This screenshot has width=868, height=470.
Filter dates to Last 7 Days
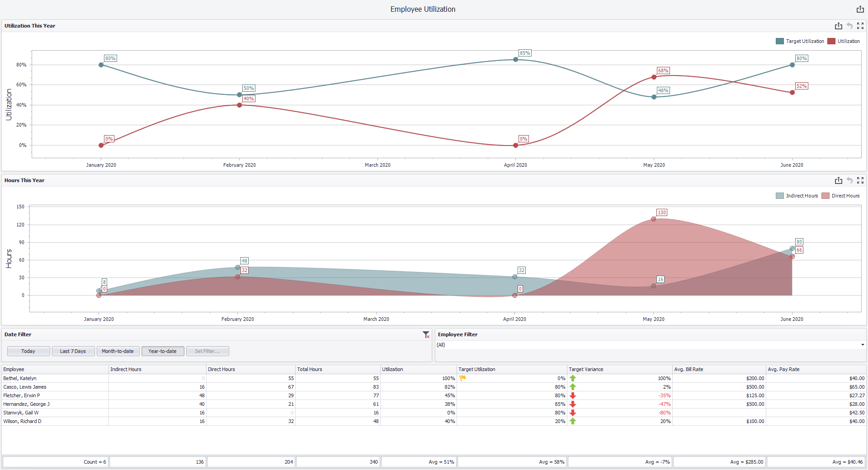point(73,351)
